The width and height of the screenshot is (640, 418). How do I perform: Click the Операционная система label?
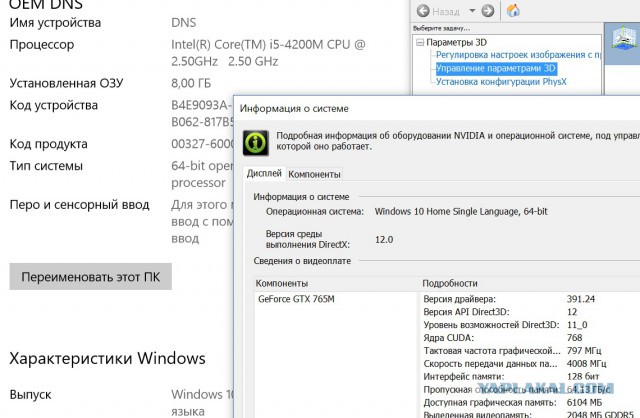tap(314, 211)
